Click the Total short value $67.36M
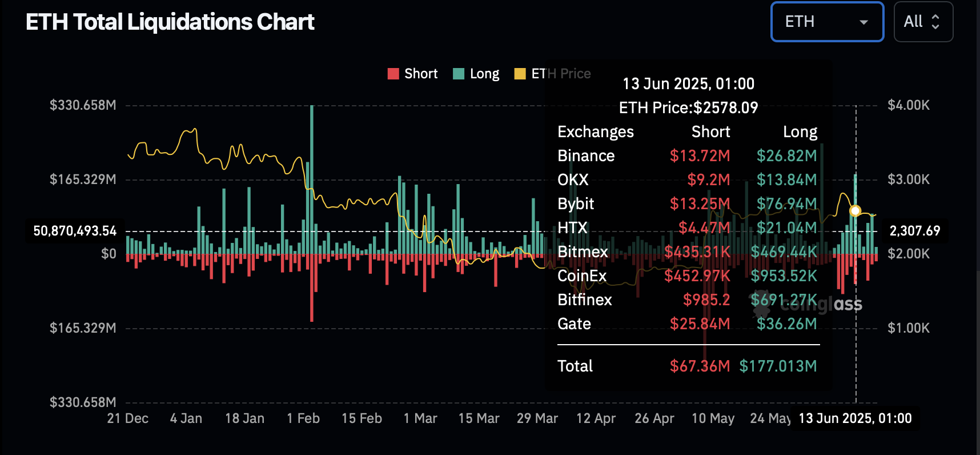Image resolution: width=980 pixels, height=455 pixels. [700, 366]
